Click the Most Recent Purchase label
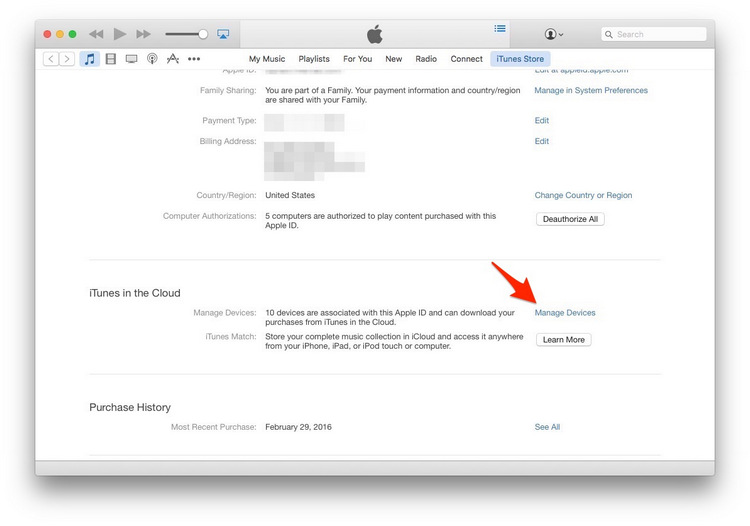 tap(213, 427)
